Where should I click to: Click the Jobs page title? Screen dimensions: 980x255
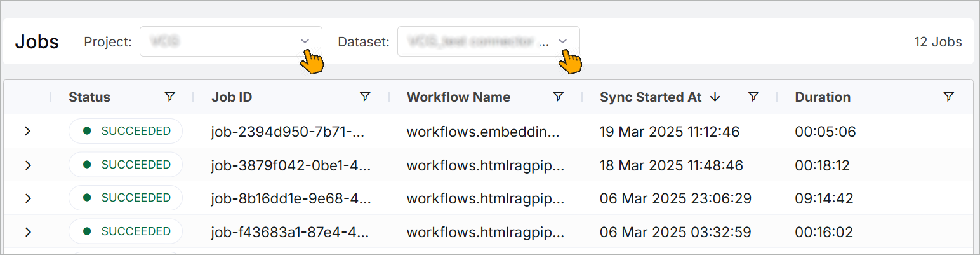(37, 42)
